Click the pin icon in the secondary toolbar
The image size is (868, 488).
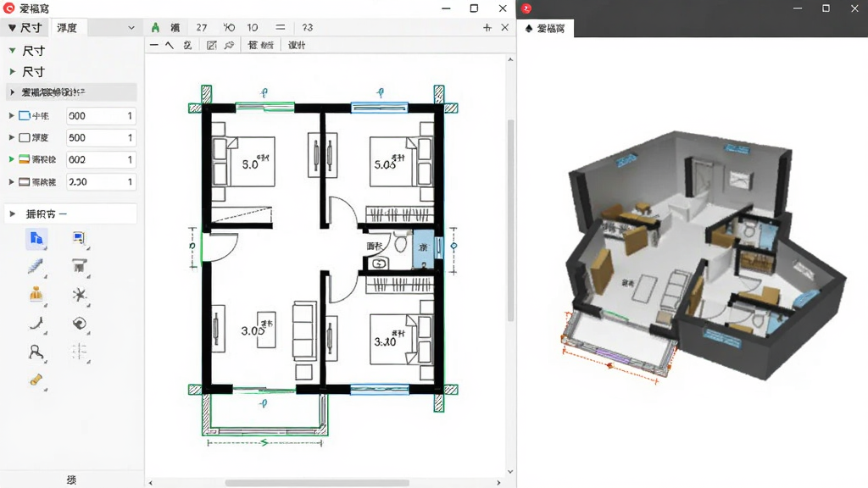[229, 45]
